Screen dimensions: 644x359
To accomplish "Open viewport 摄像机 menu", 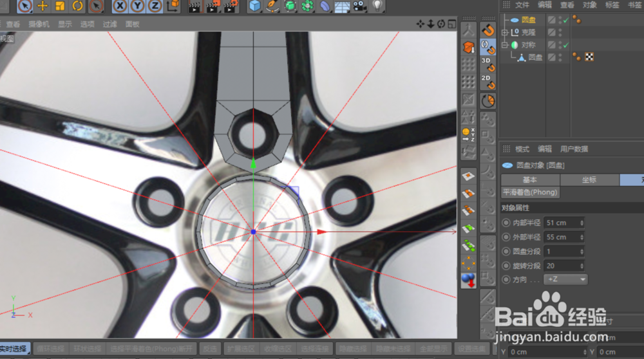I will (39, 24).
